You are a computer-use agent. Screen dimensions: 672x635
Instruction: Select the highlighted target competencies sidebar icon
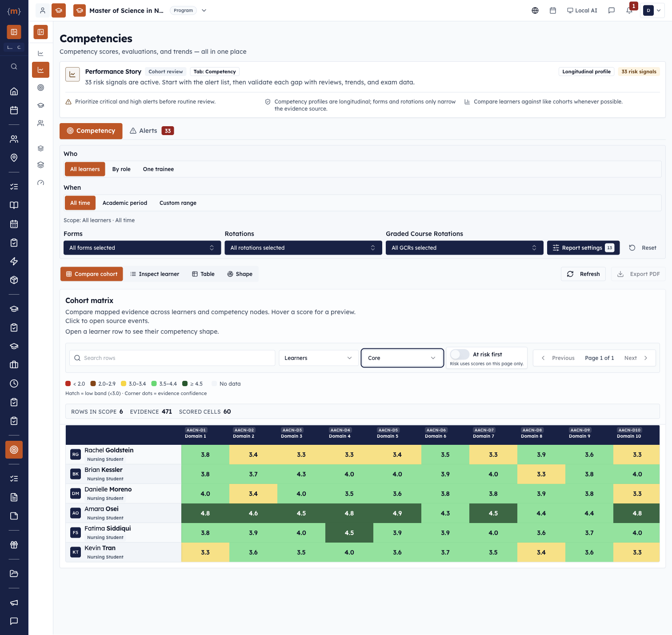click(x=14, y=450)
